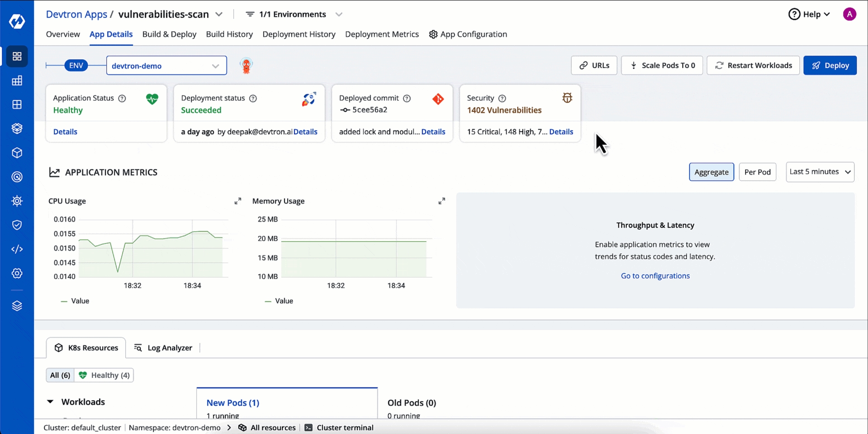Viewport: 868px width, 434px height.
Task: Open the devtron-demo environment dropdown
Action: [x=166, y=65]
